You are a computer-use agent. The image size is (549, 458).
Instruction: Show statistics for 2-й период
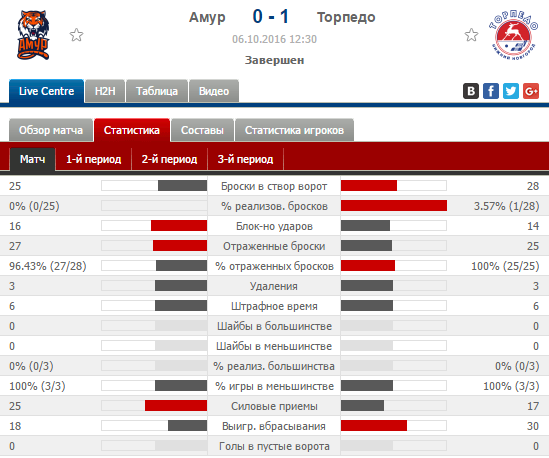(x=169, y=159)
